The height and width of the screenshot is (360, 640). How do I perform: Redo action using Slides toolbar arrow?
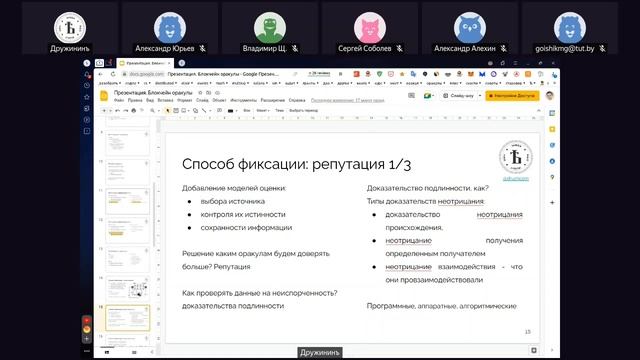(125, 111)
